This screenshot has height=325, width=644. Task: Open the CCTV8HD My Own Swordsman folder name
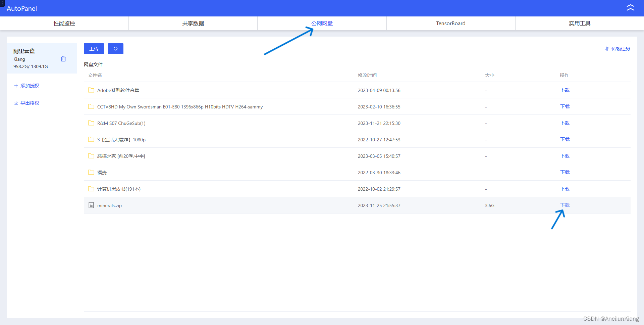(180, 107)
